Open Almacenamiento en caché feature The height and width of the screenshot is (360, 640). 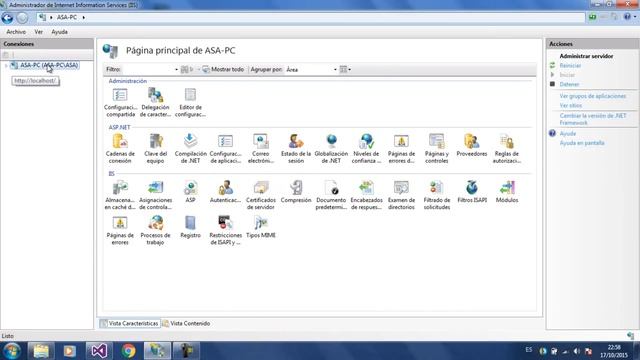(x=120, y=195)
